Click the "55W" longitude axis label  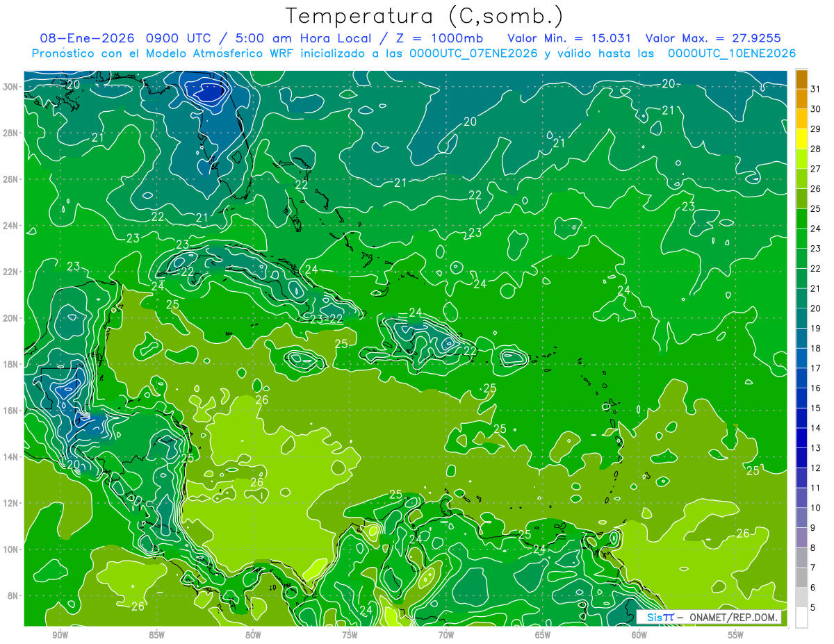coord(735,635)
